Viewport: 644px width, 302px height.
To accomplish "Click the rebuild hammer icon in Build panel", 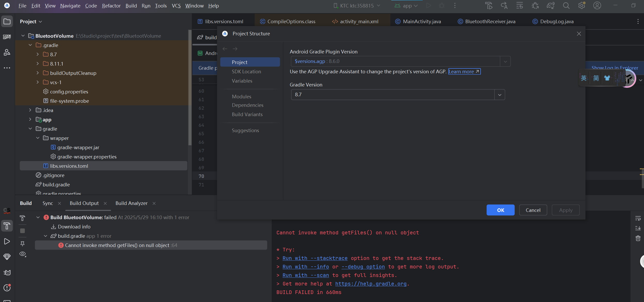I will point(22,218).
